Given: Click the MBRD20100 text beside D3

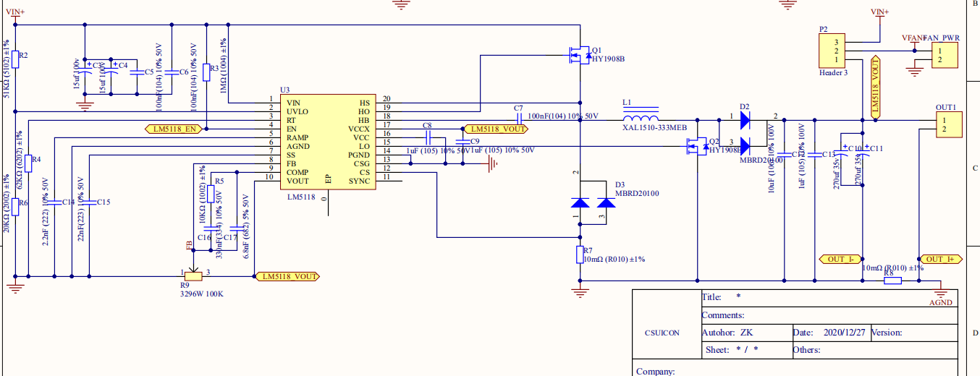Looking at the screenshot, I should 636,193.
